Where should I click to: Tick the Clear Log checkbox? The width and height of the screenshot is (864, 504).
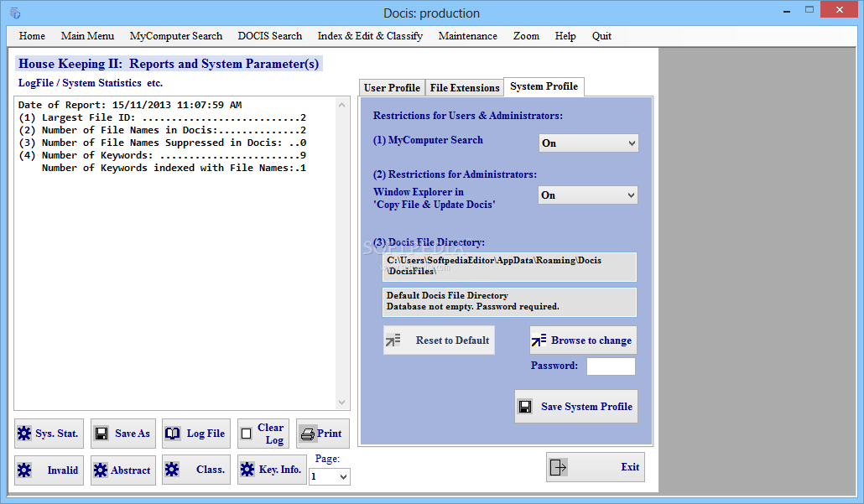point(247,434)
